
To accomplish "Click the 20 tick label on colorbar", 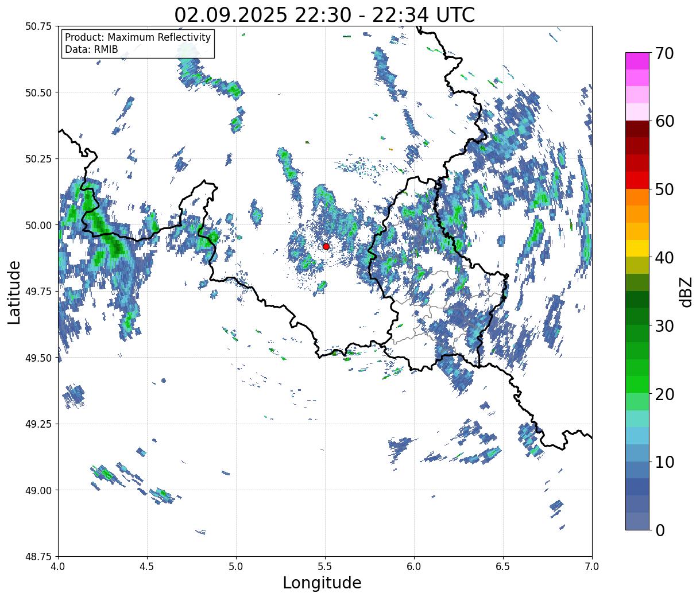I will [x=664, y=394].
